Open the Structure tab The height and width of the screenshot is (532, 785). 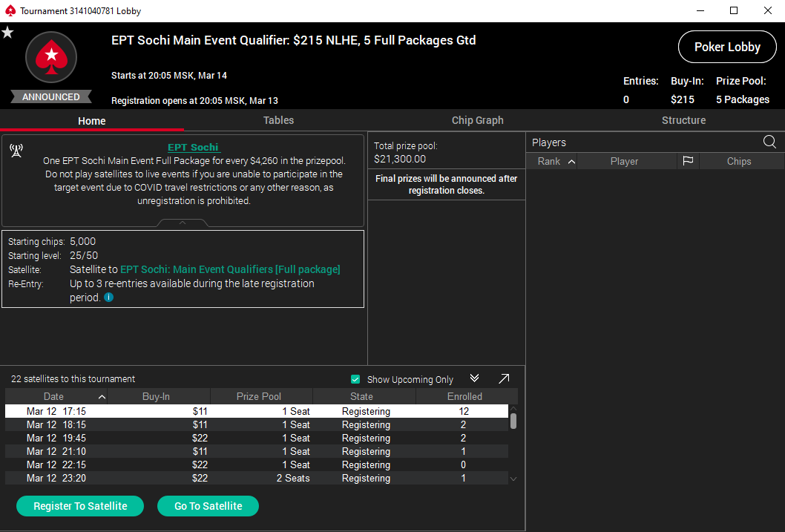[683, 120]
